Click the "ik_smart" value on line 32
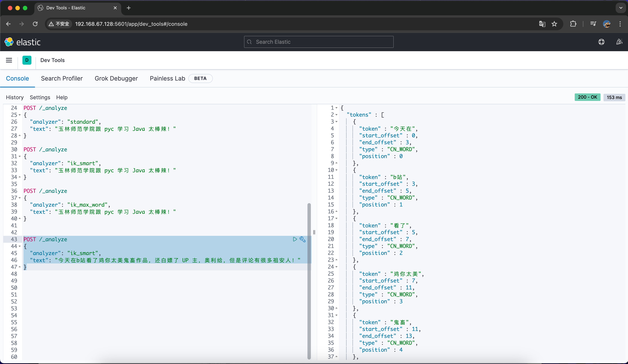This screenshot has height=364, width=628. 82,163
